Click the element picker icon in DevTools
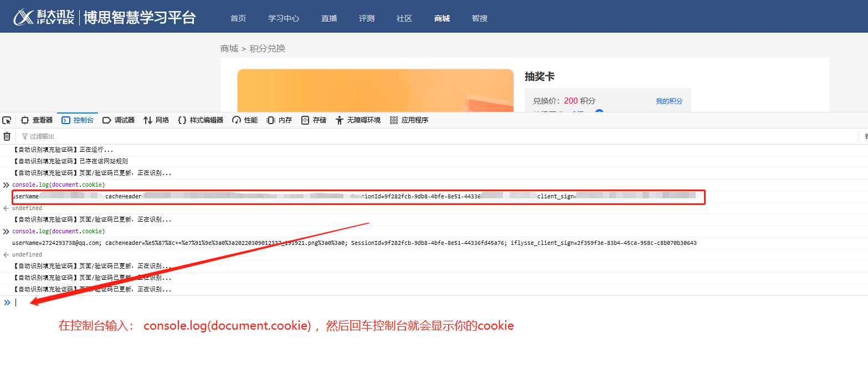Image resolution: width=868 pixels, height=374 pixels. pyautogui.click(x=7, y=120)
